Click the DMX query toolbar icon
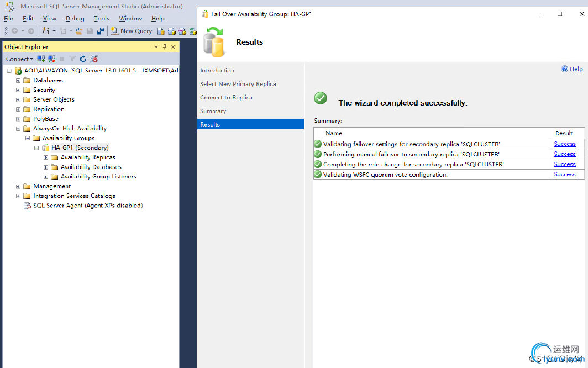 tap(182, 31)
